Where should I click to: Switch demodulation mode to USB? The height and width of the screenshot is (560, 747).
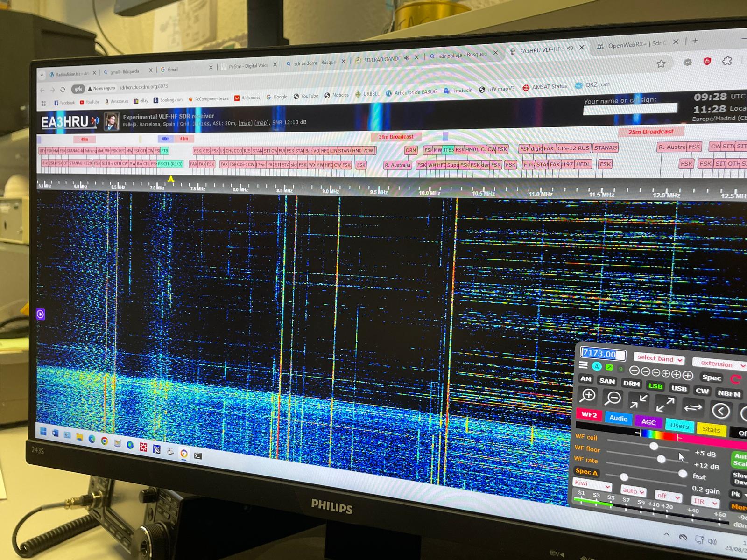(678, 388)
